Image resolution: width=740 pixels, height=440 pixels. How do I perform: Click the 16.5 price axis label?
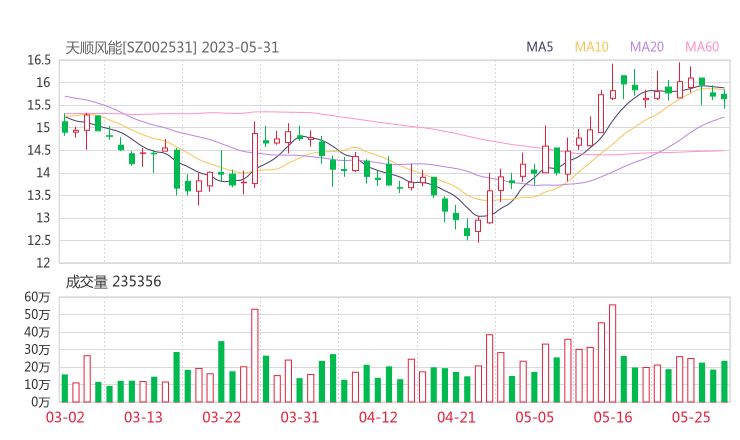point(39,60)
